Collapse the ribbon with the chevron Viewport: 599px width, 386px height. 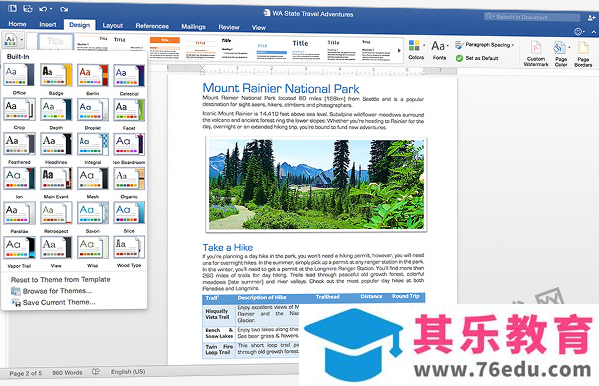pyautogui.click(x=593, y=32)
